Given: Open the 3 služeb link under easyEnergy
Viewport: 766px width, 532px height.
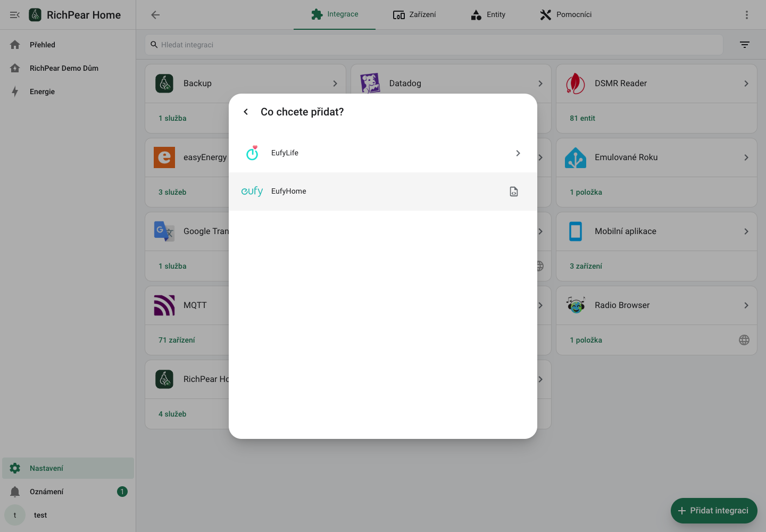Looking at the screenshot, I should point(172,192).
